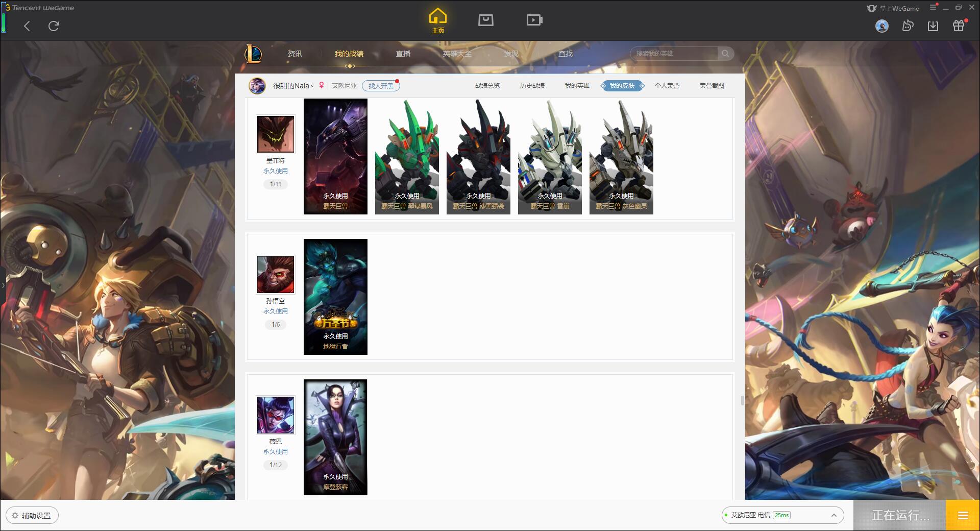Refresh the page with the reload icon
Screen dimensions: 980x531
coord(54,26)
